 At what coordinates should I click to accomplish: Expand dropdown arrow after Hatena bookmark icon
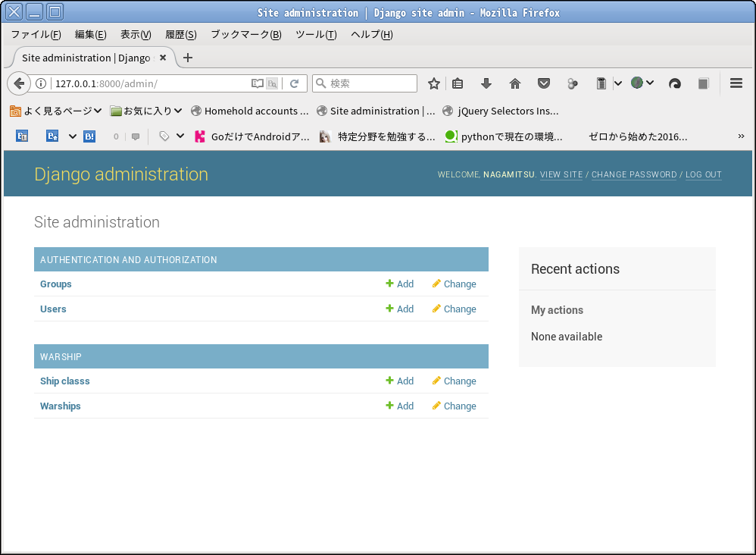pos(72,136)
